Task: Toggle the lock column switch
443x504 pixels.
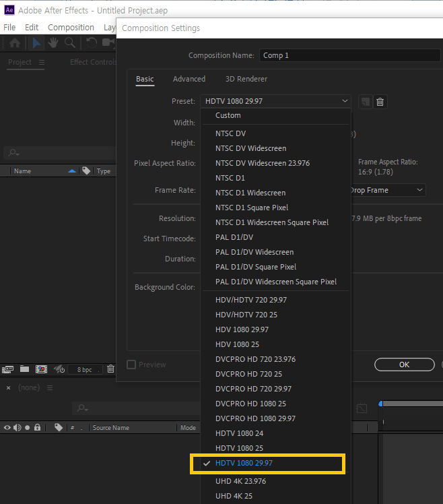Action: pos(37,427)
